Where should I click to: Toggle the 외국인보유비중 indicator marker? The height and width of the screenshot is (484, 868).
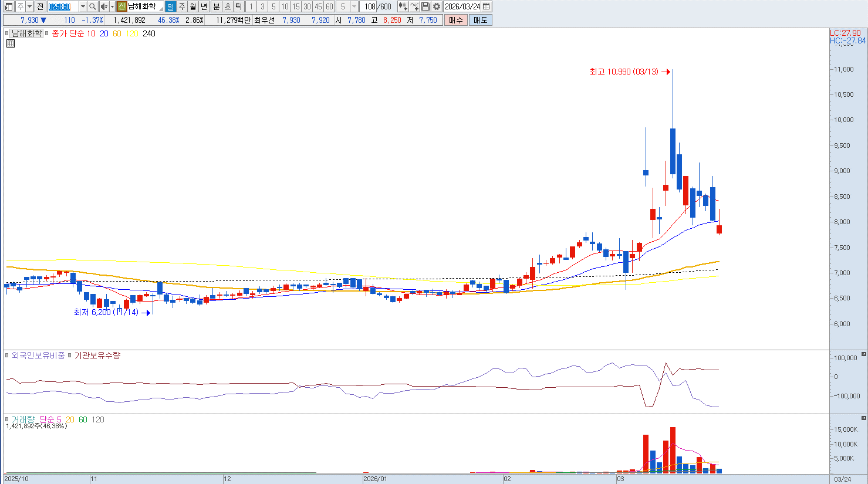(x=8, y=356)
